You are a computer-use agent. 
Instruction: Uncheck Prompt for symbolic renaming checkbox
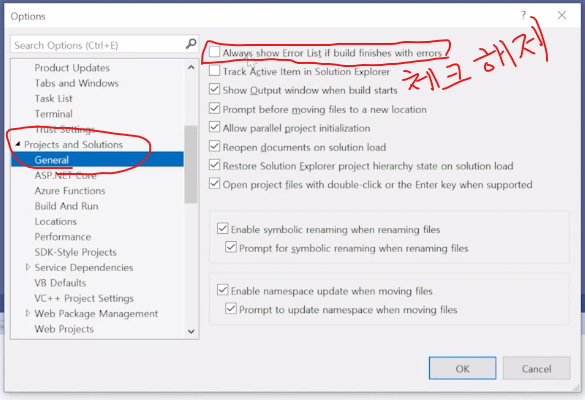tap(231, 247)
